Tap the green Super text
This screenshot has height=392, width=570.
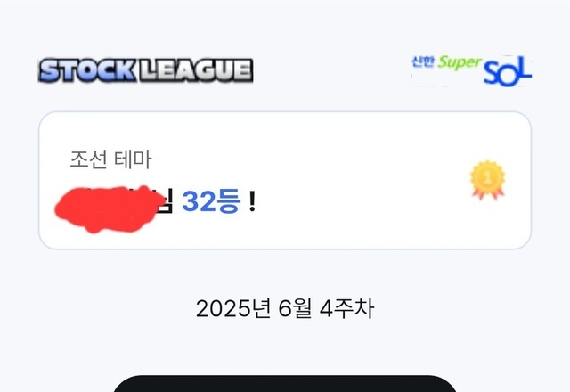[x=460, y=62]
